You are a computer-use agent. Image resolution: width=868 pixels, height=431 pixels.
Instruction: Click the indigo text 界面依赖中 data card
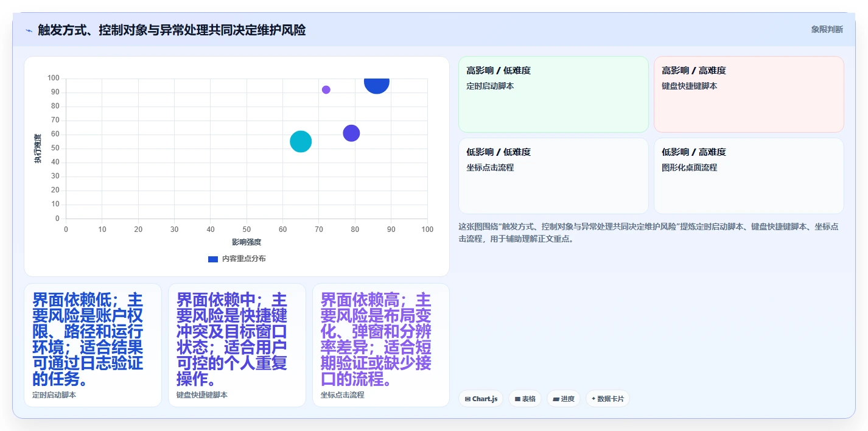pyautogui.click(x=237, y=345)
